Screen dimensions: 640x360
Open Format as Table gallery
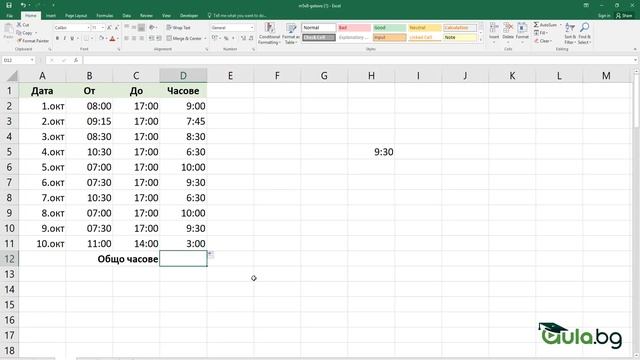coord(291,33)
